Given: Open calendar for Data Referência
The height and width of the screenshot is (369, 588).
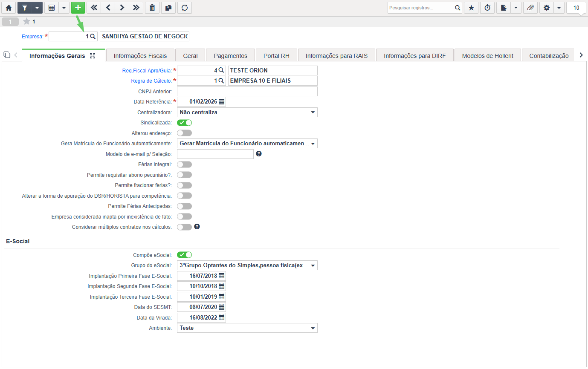Looking at the screenshot, I should pos(222,102).
